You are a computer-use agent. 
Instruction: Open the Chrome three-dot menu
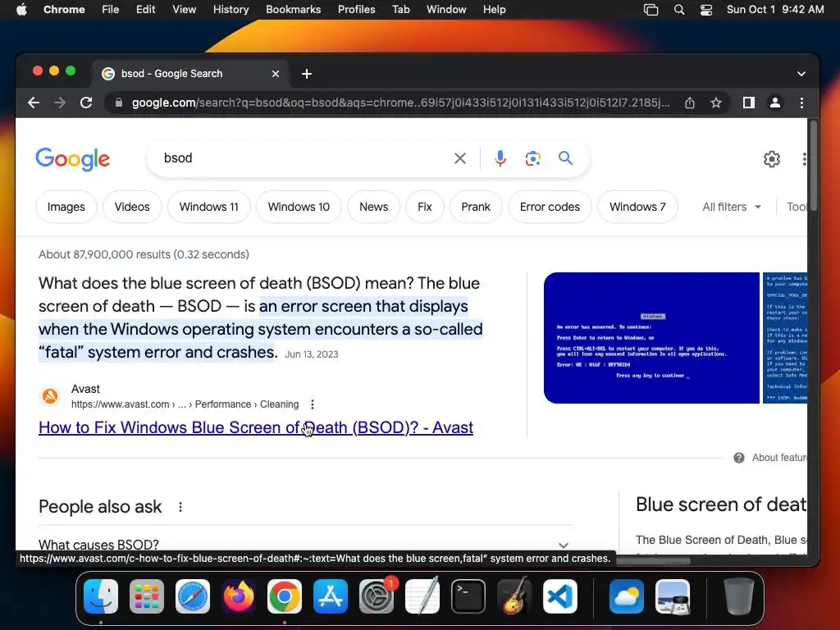click(801, 103)
